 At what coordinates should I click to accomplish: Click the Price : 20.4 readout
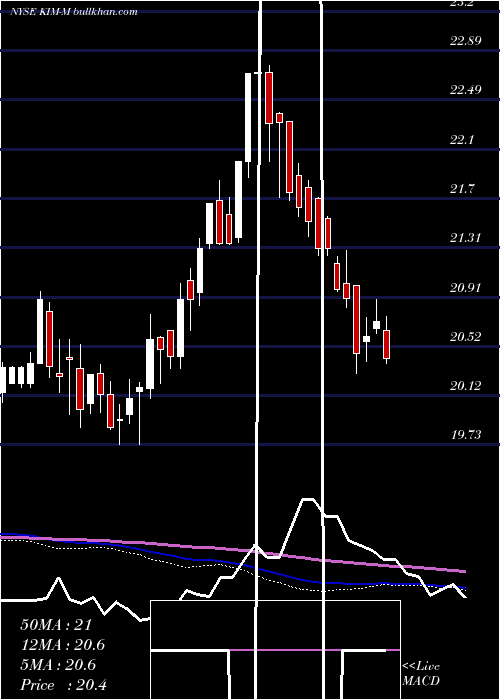pyautogui.click(x=64, y=685)
